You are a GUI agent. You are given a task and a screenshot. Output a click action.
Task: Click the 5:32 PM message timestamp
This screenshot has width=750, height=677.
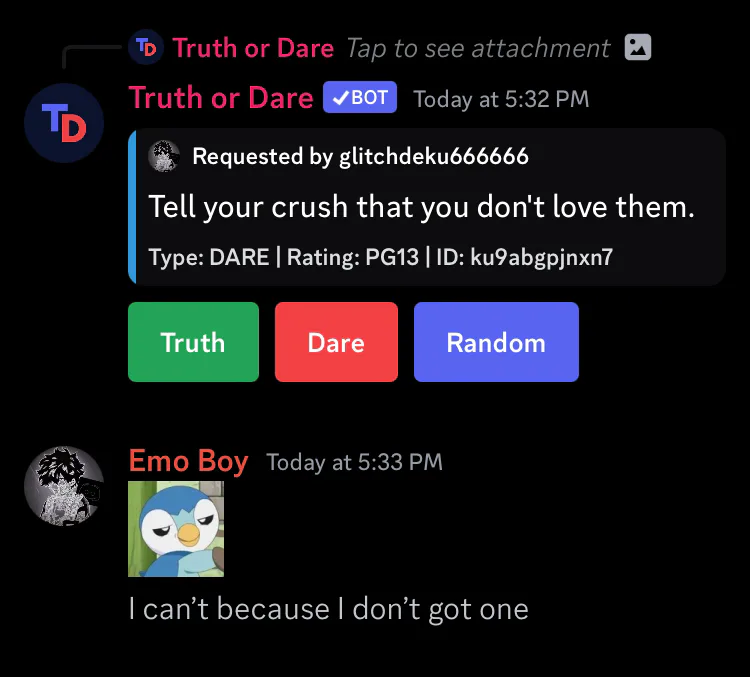click(501, 99)
